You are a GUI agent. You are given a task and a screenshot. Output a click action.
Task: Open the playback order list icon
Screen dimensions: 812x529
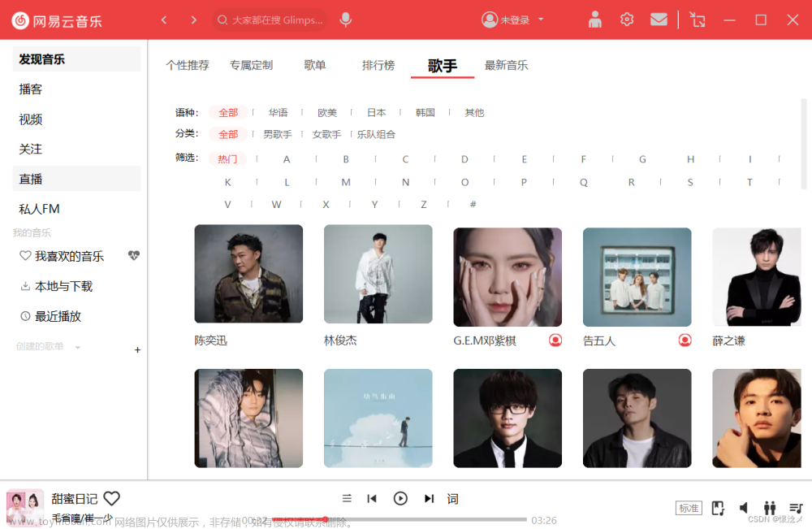click(x=347, y=498)
